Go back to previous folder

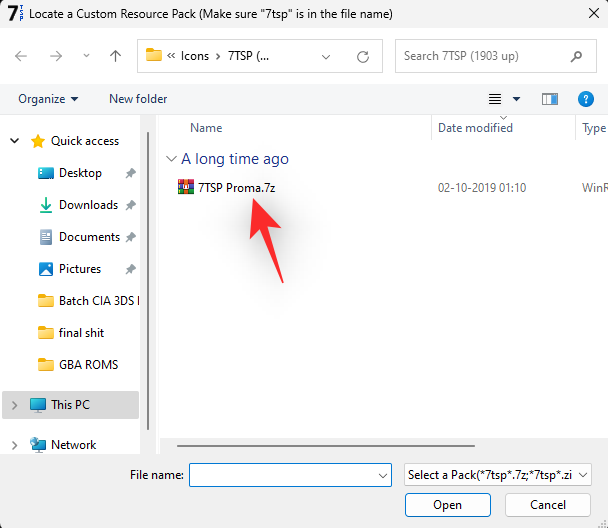(x=21, y=56)
